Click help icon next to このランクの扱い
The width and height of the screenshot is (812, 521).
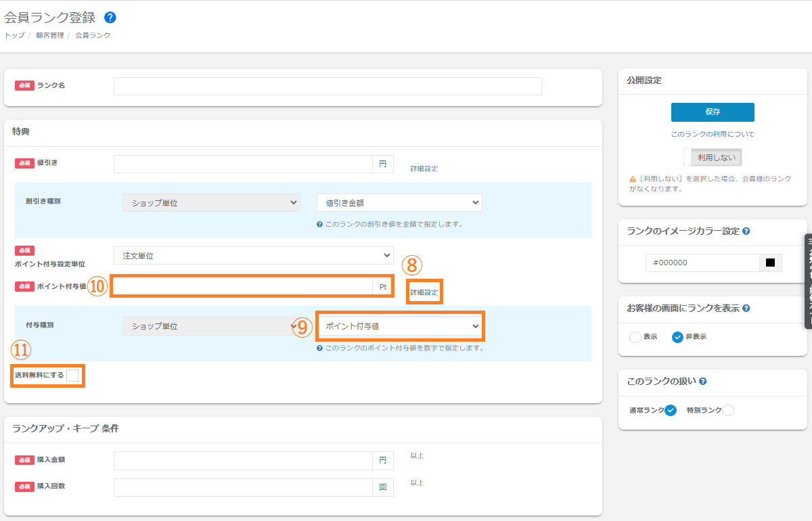pyautogui.click(x=703, y=382)
